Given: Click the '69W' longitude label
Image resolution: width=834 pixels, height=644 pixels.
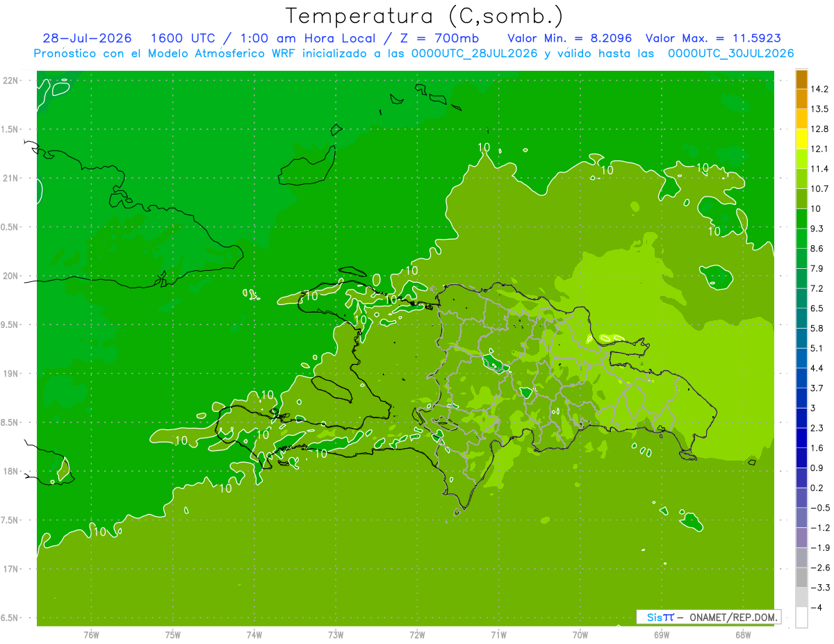Looking at the screenshot, I should click(662, 635).
